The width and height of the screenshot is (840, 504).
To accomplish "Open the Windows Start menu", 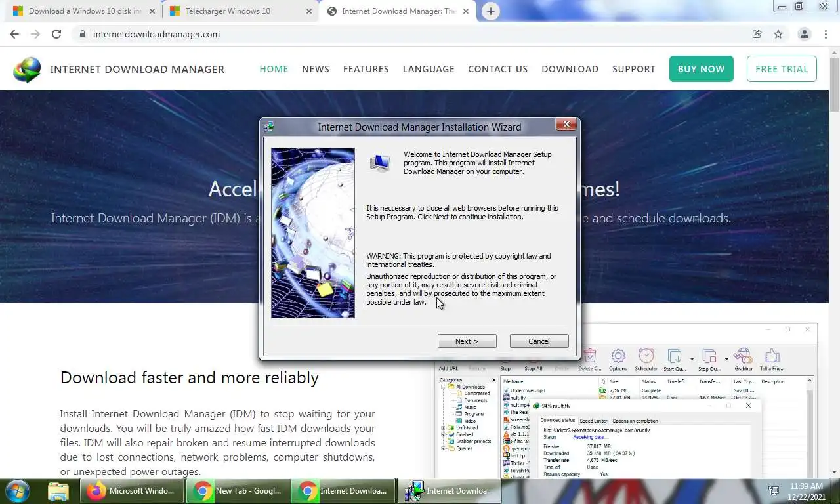I will click(17, 490).
